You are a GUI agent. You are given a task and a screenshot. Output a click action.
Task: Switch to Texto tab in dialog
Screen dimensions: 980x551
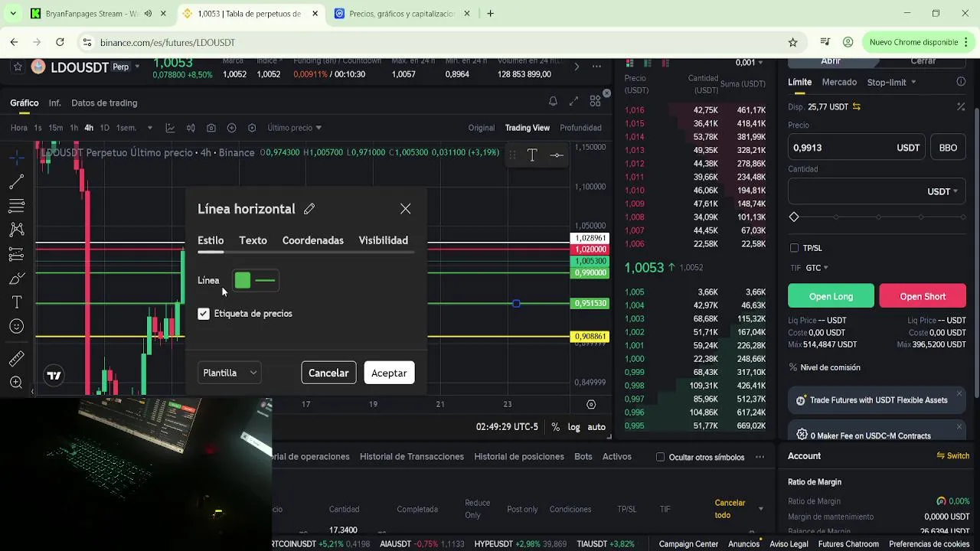[x=253, y=240]
